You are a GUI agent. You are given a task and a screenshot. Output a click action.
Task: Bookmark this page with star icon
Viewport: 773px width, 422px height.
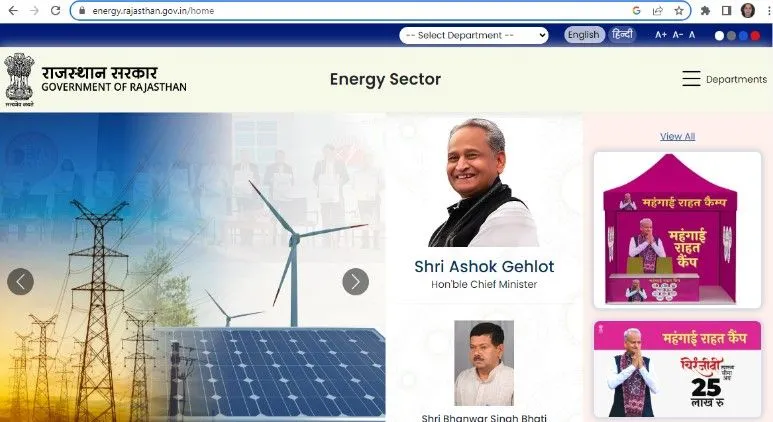679,10
